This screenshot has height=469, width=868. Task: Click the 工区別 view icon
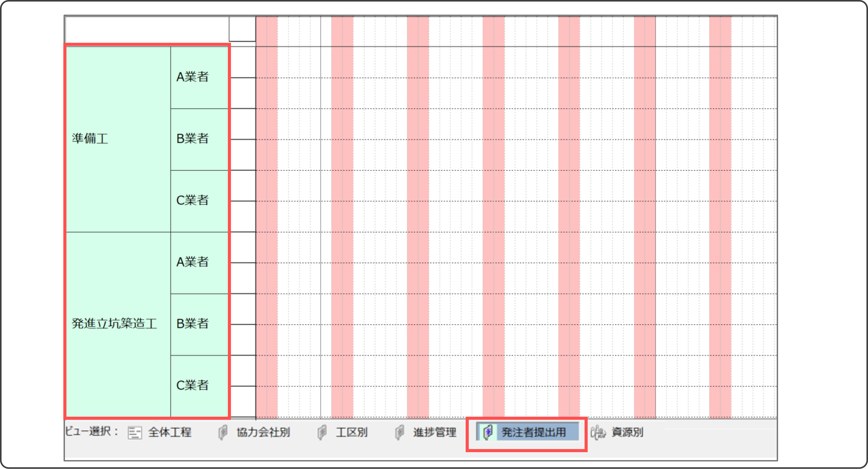(x=322, y=433)
